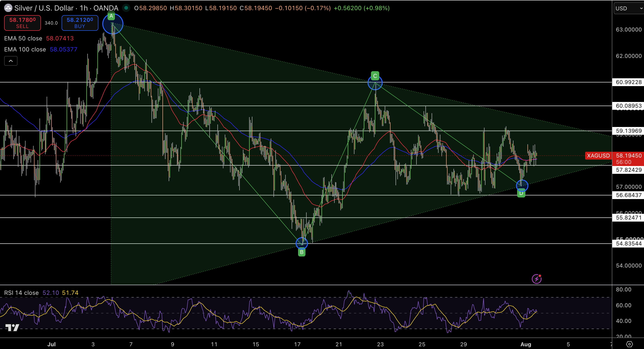Click the 57.82429 horizontal line price label
The height and width of the screenshot is (349, 644).
(629, 170)
